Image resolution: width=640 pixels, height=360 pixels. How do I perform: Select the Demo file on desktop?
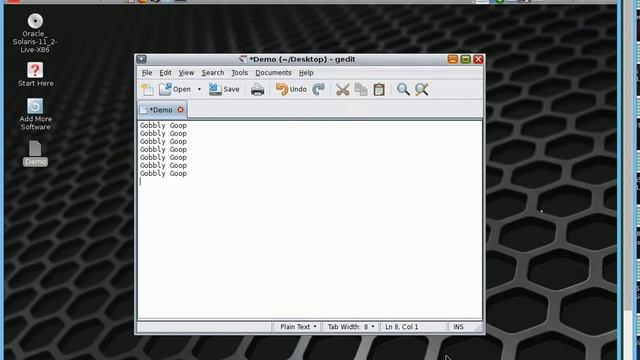35,153
